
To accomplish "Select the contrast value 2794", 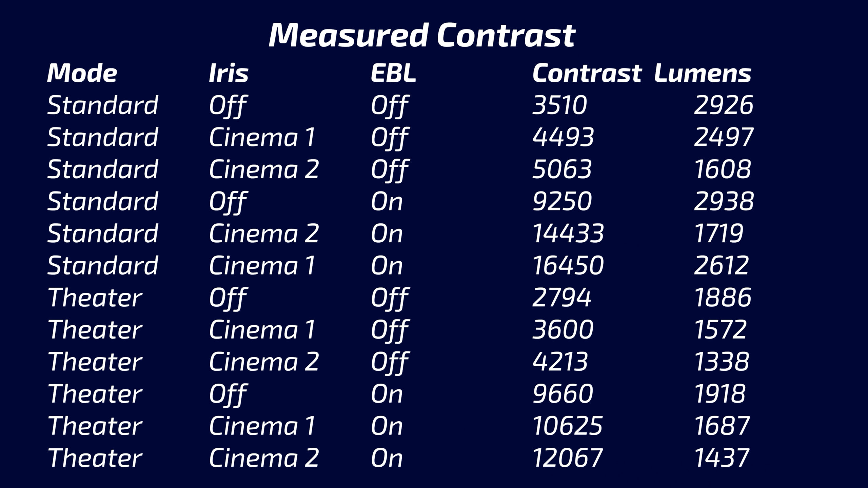I will click(562, 298).
